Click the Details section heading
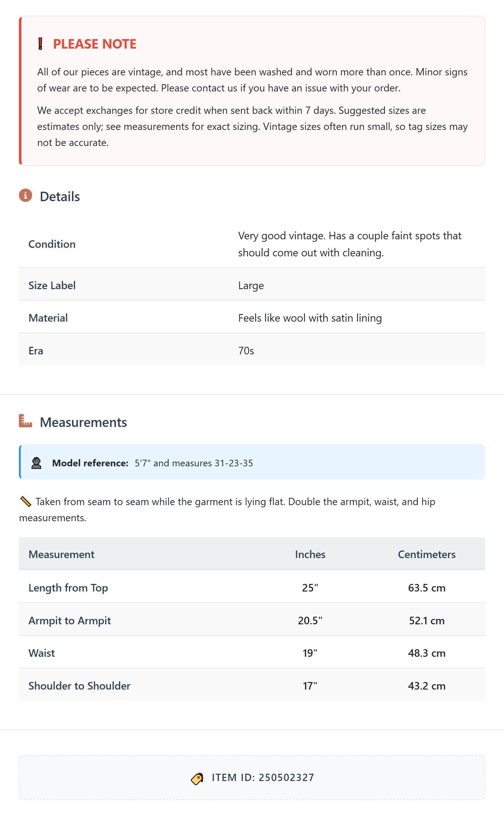Screen dimensions: 504x816 60,196
